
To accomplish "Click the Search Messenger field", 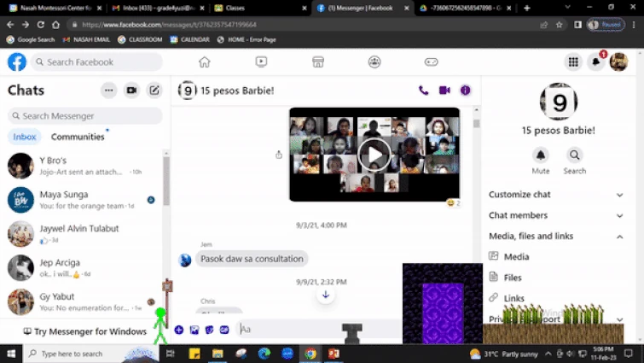I will coord(85,116).
